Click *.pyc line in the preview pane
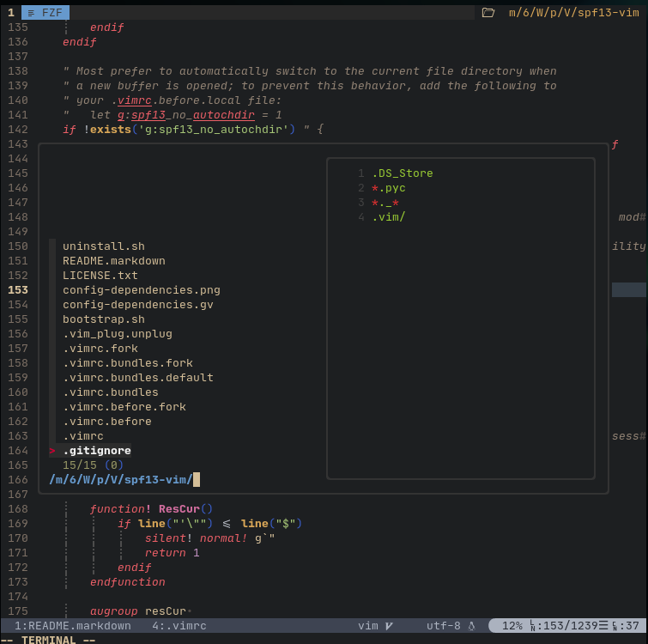Screen dimensions: 648x644 pyautogui.click(x=389, y=188)
